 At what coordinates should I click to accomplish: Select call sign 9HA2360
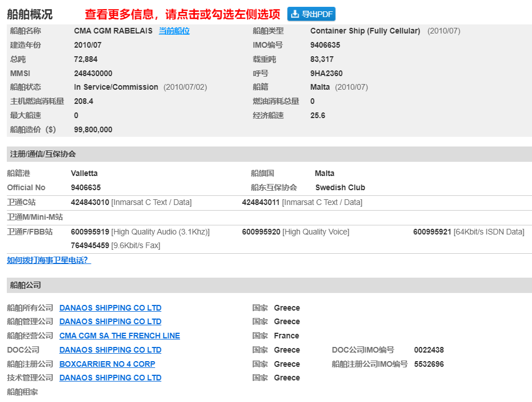click(x=326, y=73)
